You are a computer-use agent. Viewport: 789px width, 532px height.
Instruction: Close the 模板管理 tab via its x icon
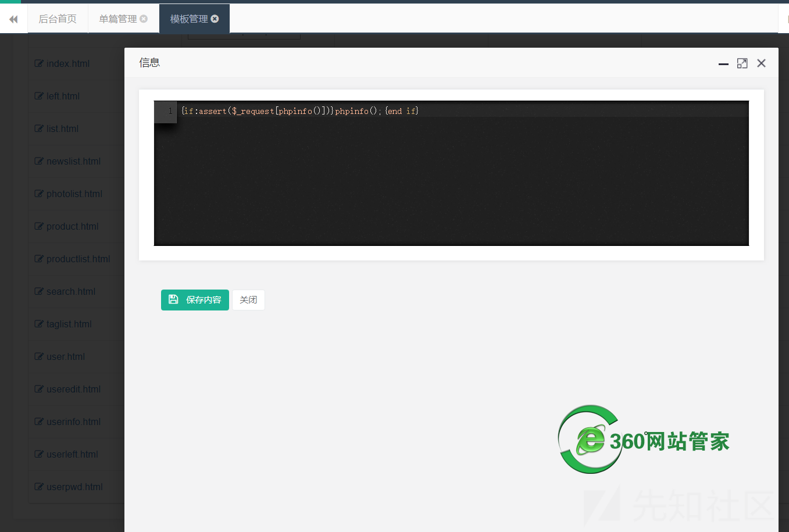[215, 19]
